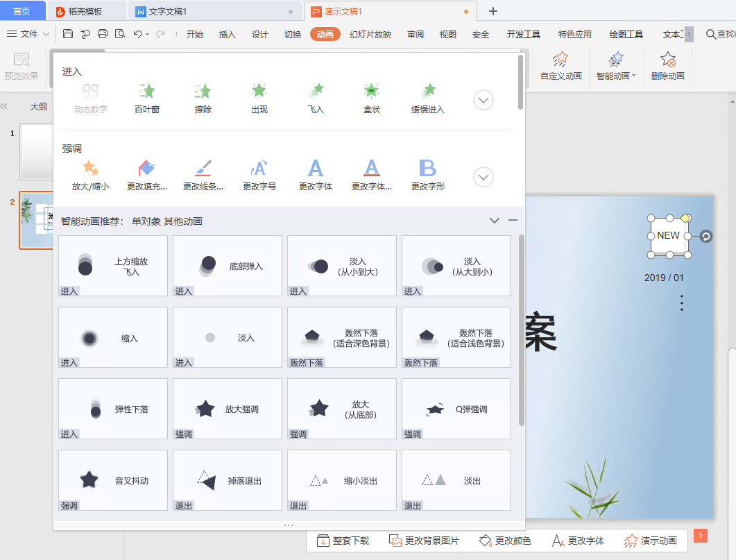Select the slide 2 thumbnail
The width and height of the screenshot is (736, 560).
click(x=36, y=221)
